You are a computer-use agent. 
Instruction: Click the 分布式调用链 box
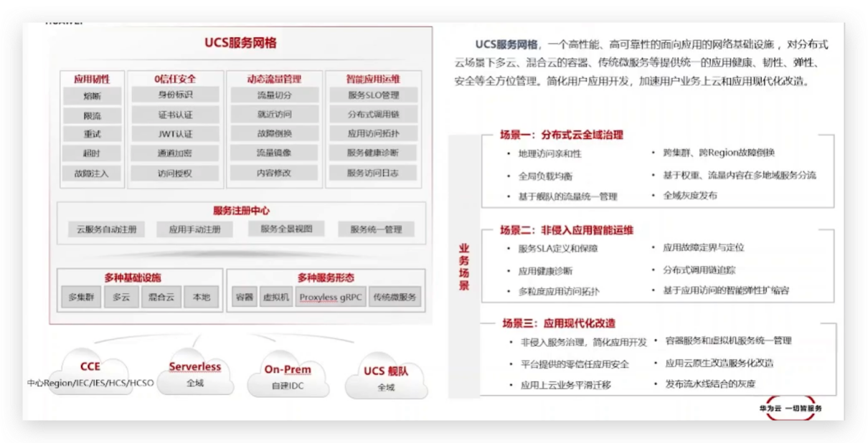(373, 114)
